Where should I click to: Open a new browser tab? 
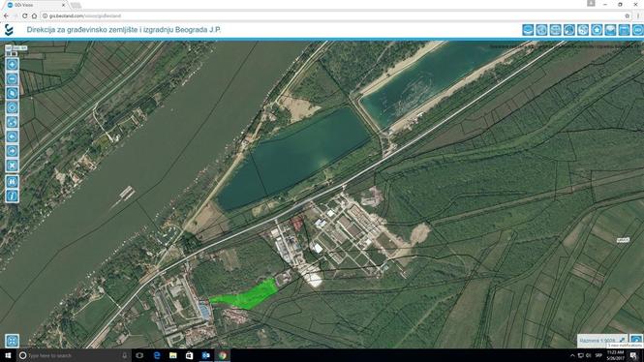point(76,6)
